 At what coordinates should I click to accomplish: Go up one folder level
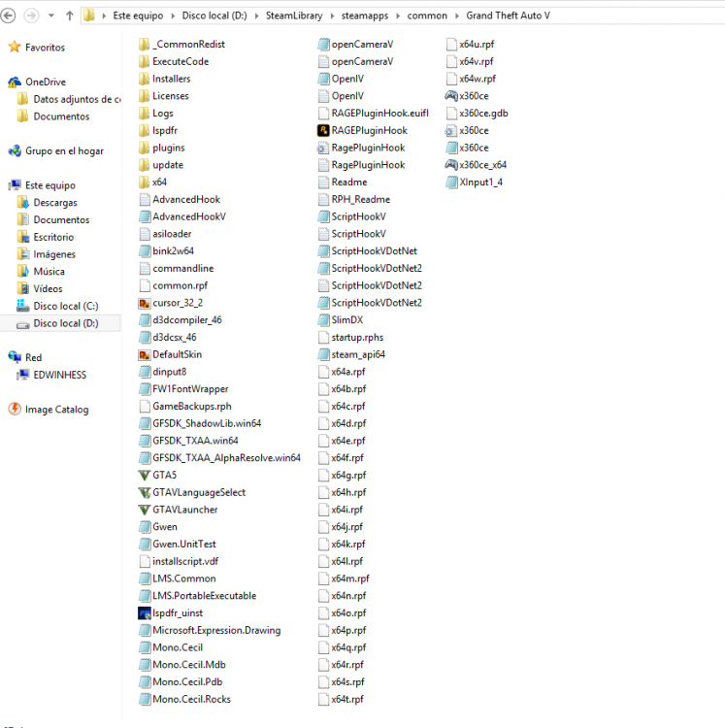tap(70, 16)
